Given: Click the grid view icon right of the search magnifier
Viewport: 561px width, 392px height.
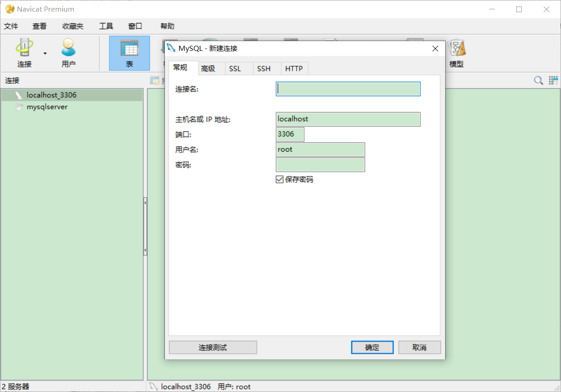Looking at the screenshot, I should click(554, 80).
